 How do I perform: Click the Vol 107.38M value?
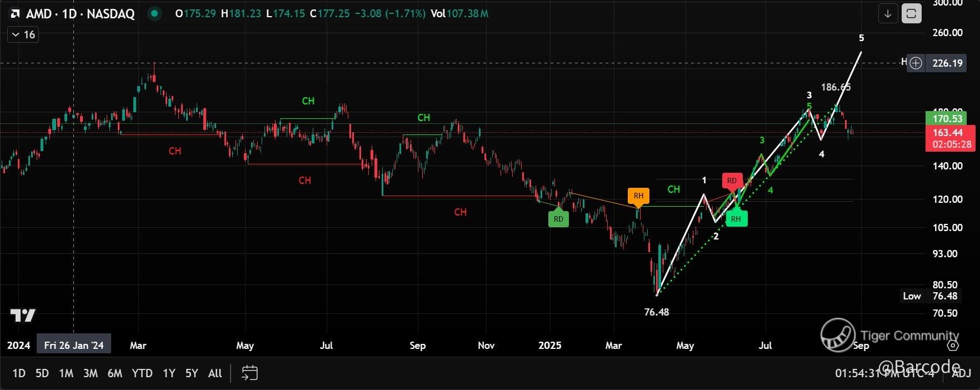[460, 13]
